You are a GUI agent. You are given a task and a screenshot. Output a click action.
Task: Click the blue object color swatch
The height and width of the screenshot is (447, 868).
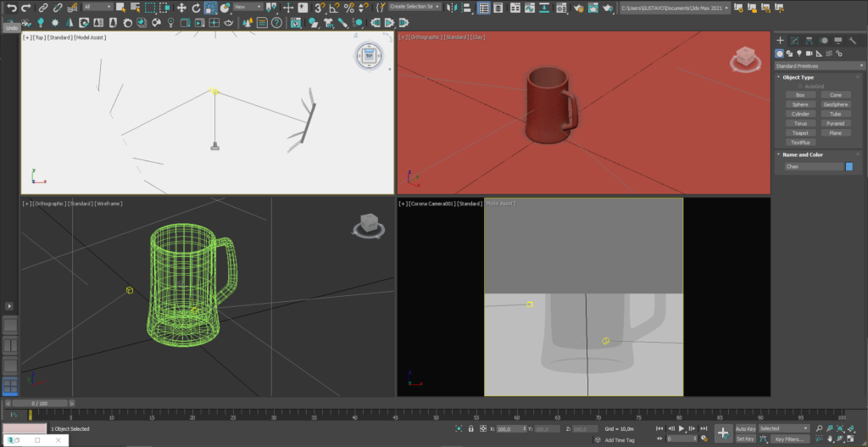coord(849,166)
